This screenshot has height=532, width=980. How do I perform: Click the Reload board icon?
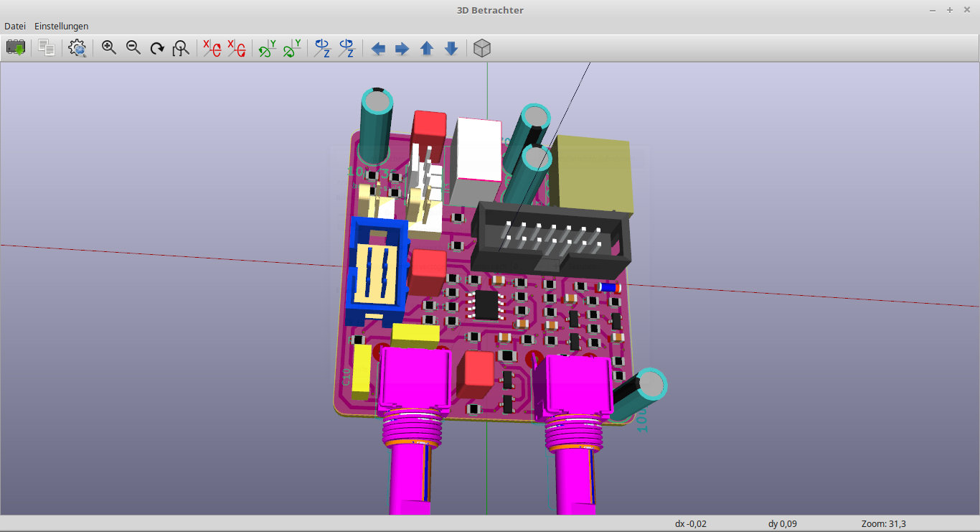[x=16, y=48]
